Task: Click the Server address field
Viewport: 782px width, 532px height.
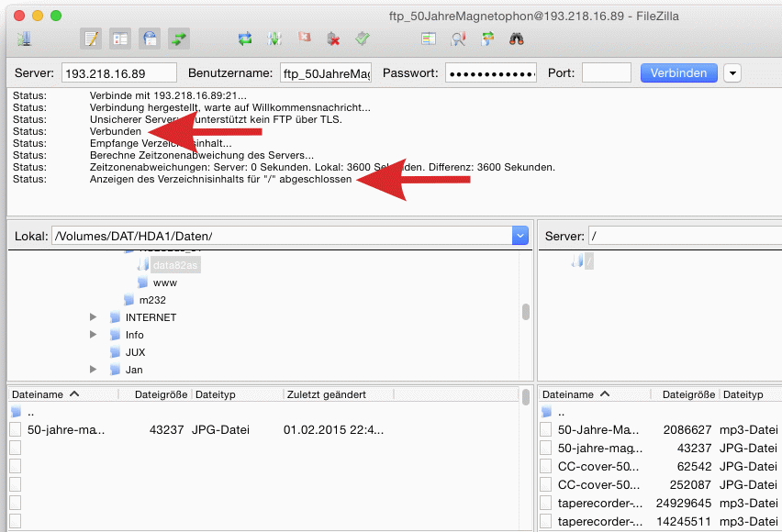Action: [x=119, y=73]
